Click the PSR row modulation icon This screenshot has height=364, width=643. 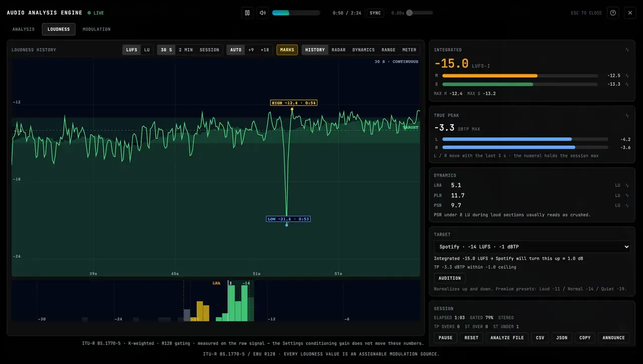tap(627, 205)
